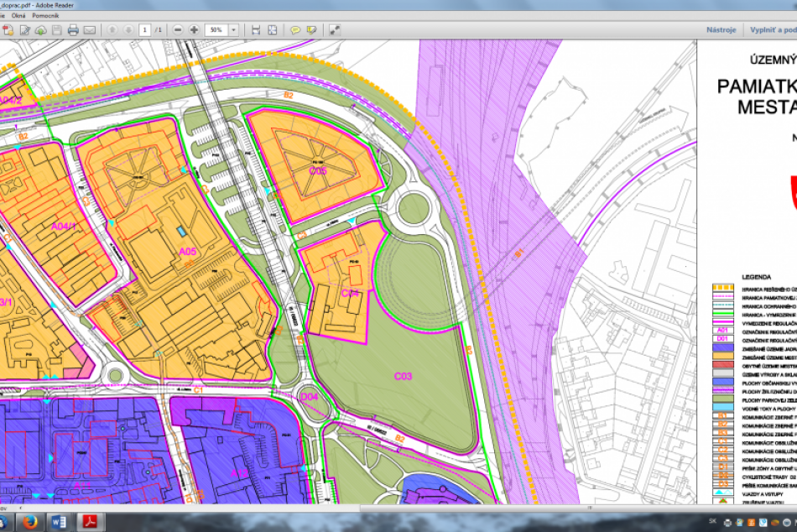Open the Vyplniť a podpísať panel

tap(774, 30)
